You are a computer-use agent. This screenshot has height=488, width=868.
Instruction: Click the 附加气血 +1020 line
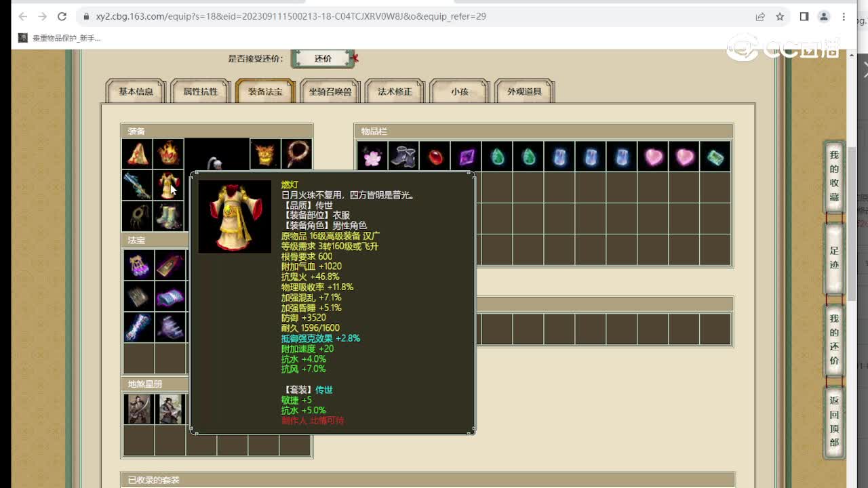pos(312,266)
